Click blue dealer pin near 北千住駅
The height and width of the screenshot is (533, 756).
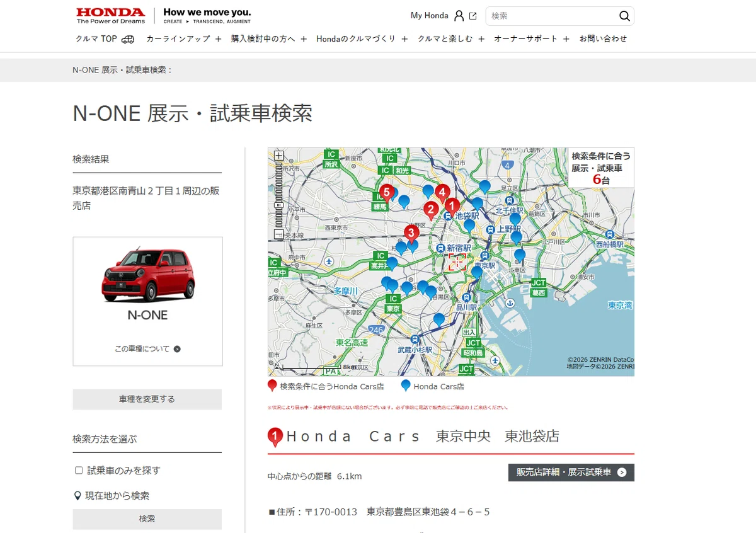click(x=515, y=220)
